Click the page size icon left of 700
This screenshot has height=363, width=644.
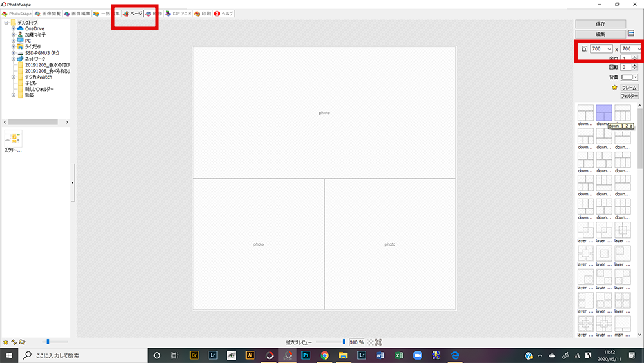pos(585,49)
